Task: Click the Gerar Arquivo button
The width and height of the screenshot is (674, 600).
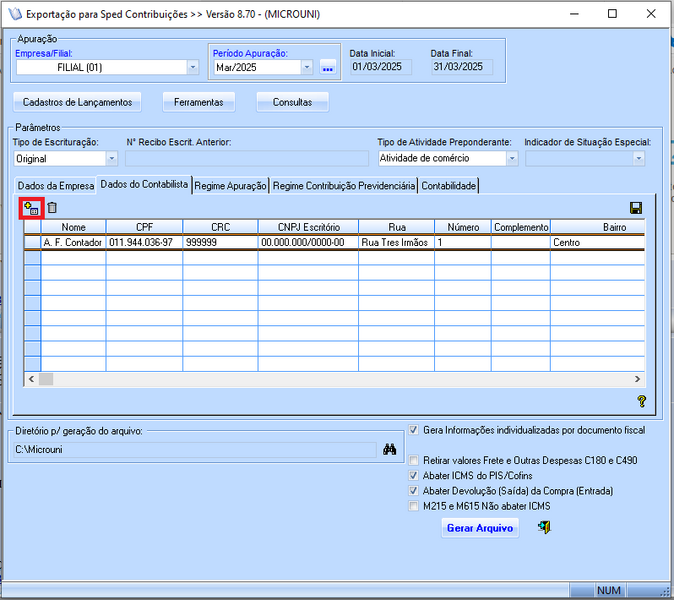Action: coord(480,528)
